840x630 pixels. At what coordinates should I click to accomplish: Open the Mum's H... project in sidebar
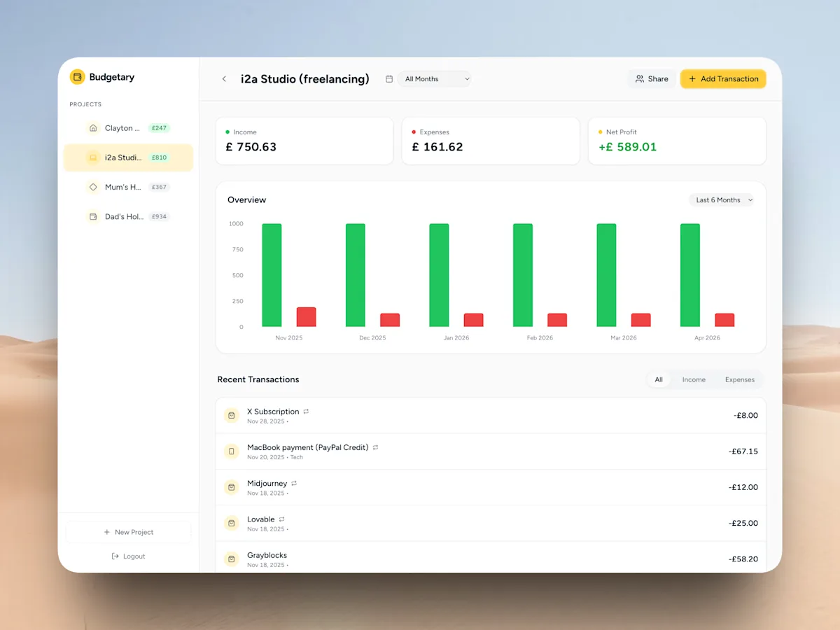pos(128,187)
